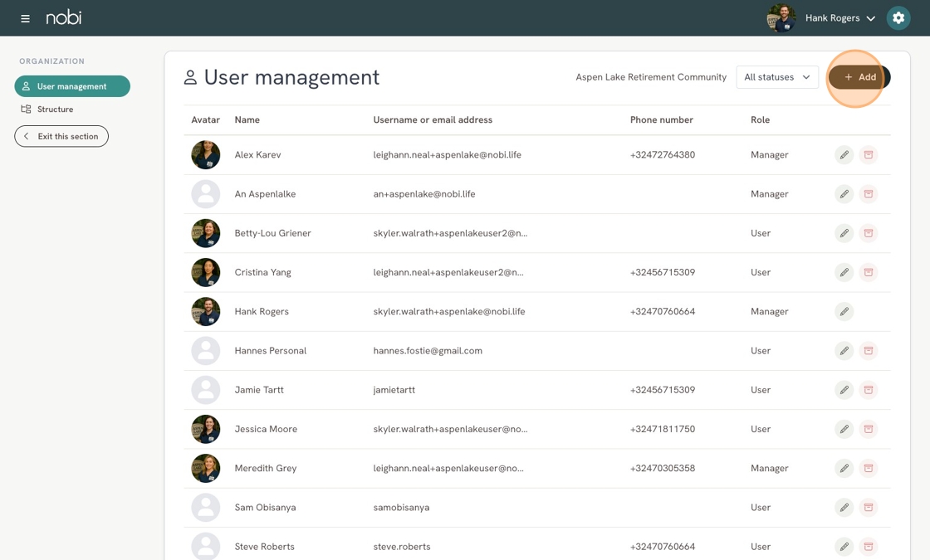Archive An Aspenlalke using archive icon

pos(868,194)
